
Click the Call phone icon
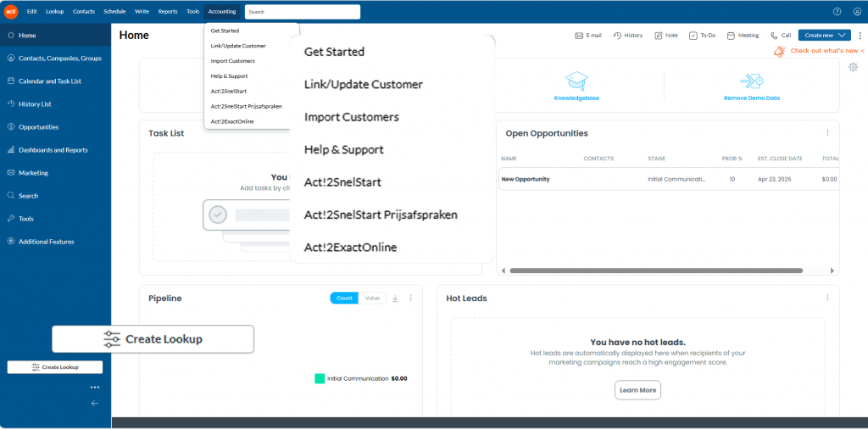(x=775, y=36)
